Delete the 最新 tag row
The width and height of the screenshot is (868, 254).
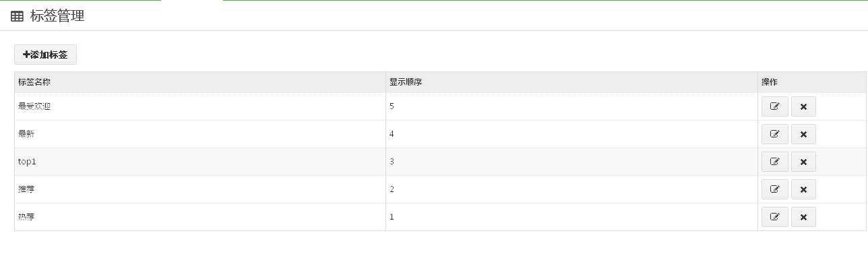pos(803,134)
